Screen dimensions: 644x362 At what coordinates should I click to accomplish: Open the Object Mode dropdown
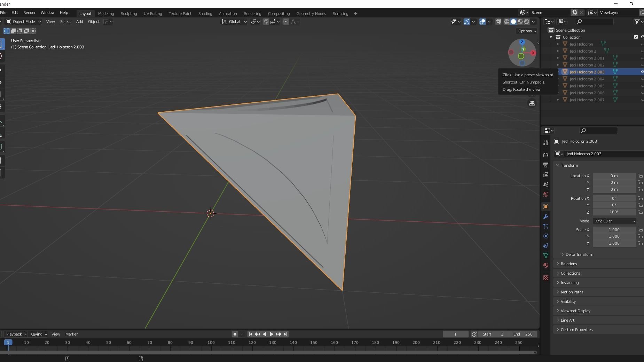[24, 22]
